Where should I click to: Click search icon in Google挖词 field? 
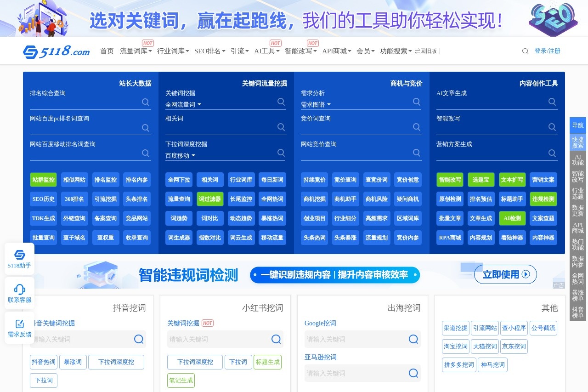coord(413,339)
